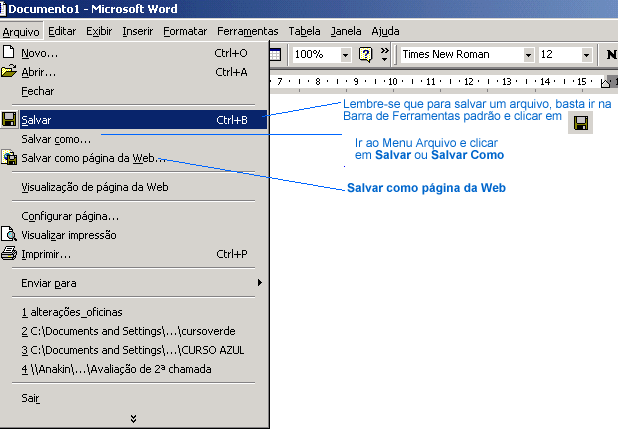Click the Salvar floppy disk icon in menu
Image resolution: width=618 pixels, height=430 pixels.
tap(9, 119)
